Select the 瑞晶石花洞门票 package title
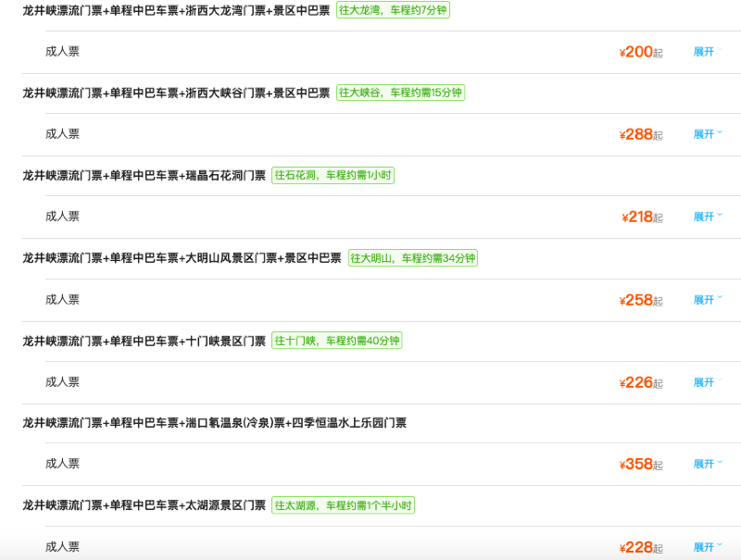The height and width of the screenshot is (560, 741). click(x=144, y=176)
